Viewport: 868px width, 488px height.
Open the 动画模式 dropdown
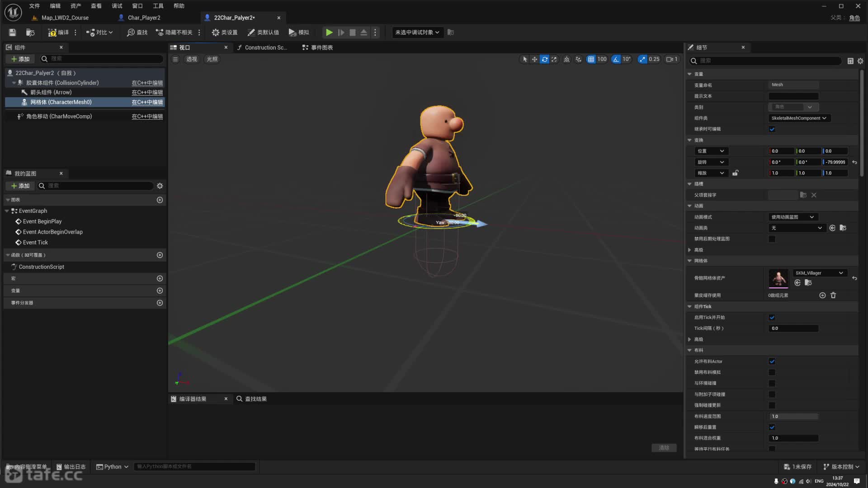793,217
